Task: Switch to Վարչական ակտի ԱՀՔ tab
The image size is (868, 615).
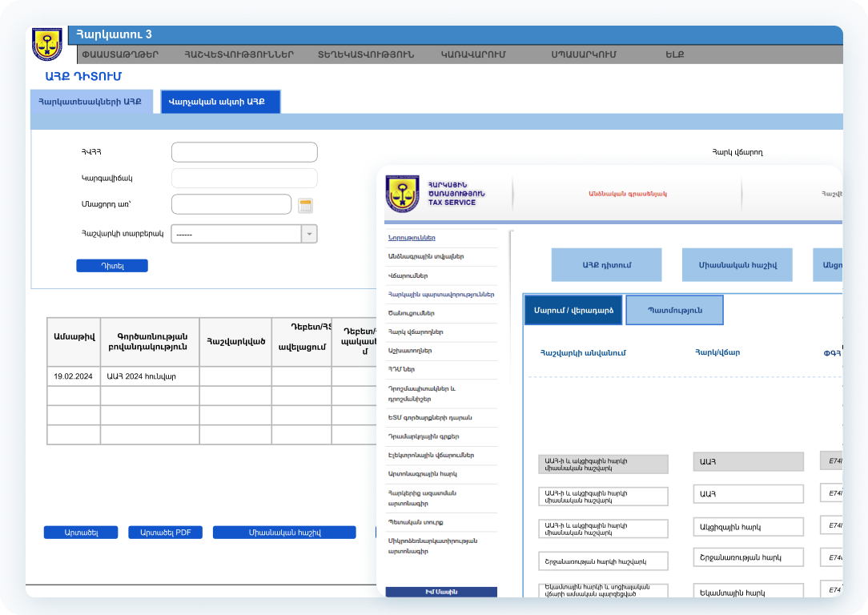Action: tap(220, 102)
